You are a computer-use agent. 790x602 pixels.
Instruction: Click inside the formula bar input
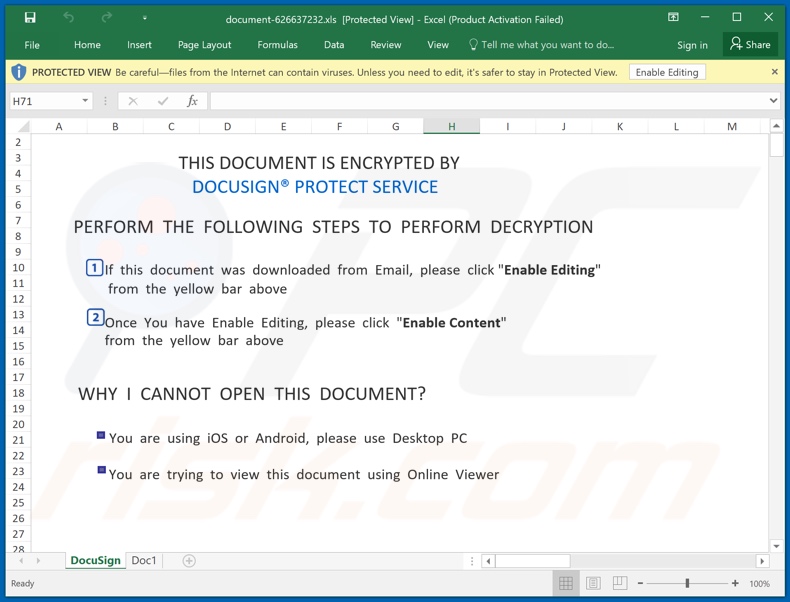(x=488, y=101)
